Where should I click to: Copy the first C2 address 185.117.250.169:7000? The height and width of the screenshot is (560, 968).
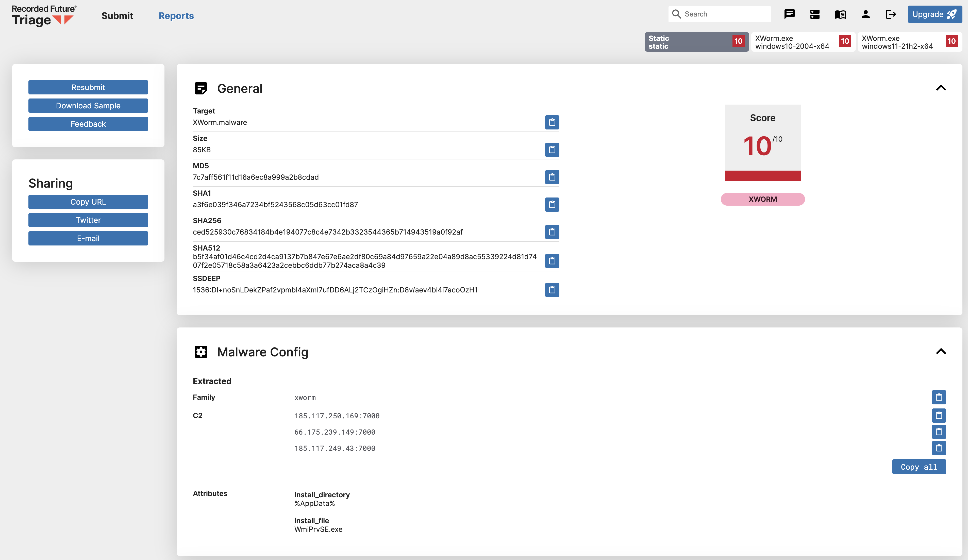(938, 416)
